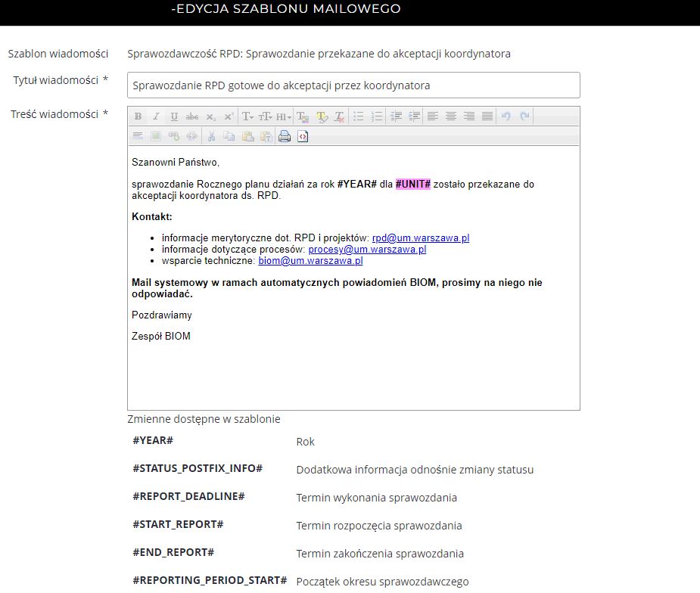Image resolution: width=700 pixels, height=593 pixels.
Task: Open the procesy@um.warszawa.pl link
Action: click(367, 249)
